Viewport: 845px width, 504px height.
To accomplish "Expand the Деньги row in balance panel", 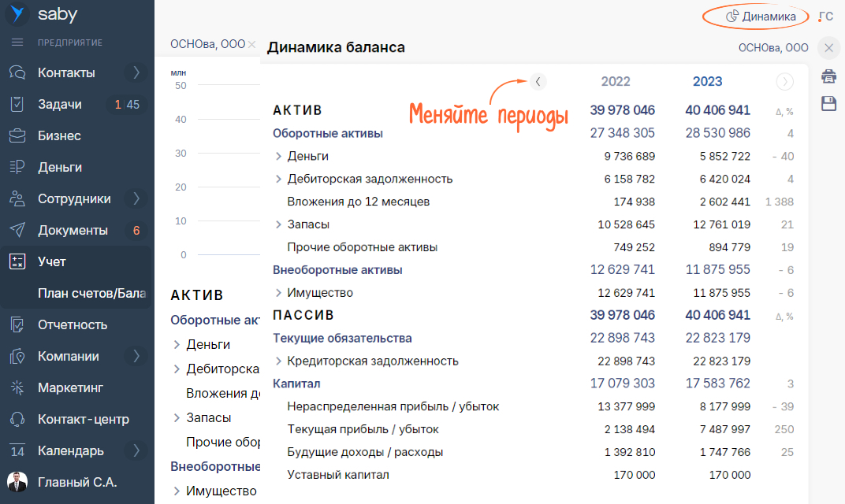I will (278, 156).
